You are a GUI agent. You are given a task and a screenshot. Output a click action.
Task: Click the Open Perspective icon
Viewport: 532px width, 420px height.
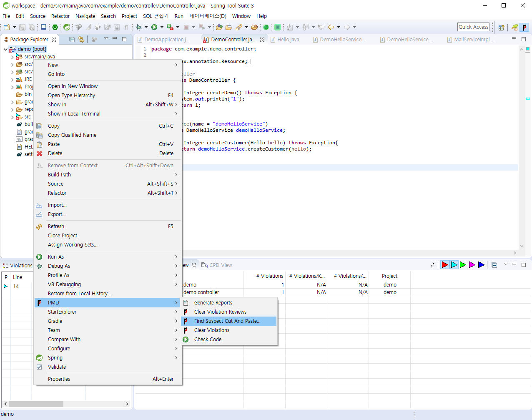pyautogui.click(x=502, y=27)
